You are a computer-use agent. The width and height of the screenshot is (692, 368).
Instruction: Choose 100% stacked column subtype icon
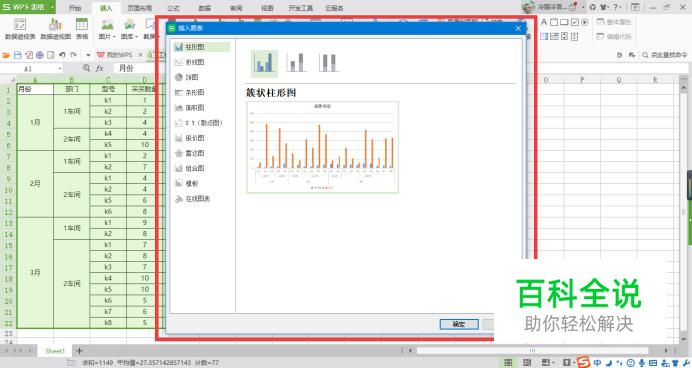[328, 63]
